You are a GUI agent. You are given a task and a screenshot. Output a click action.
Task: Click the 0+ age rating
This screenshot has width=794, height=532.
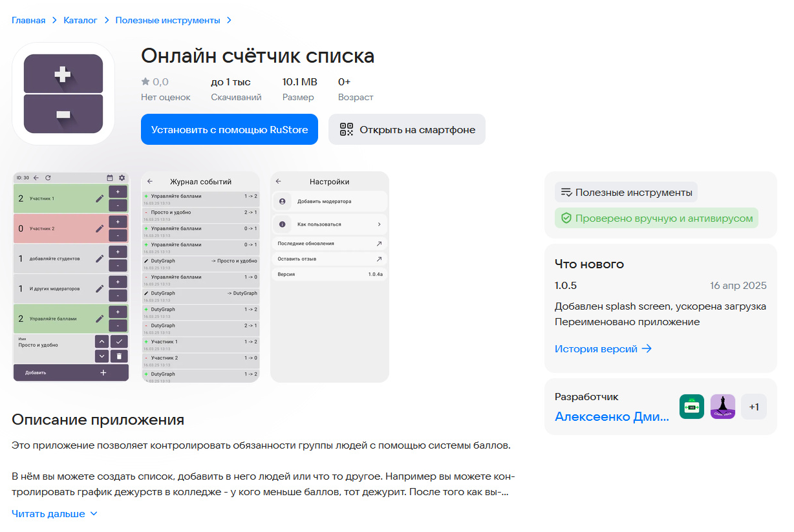tap(345, 82)
